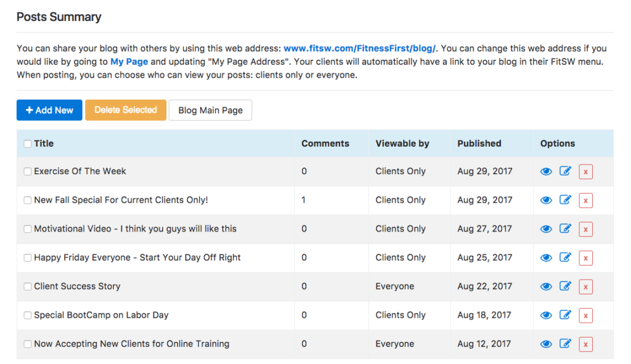Edit the New Fall Special post
Image resolution: width=631 pixels, height=364 pixels.
(x=566, y=200)
